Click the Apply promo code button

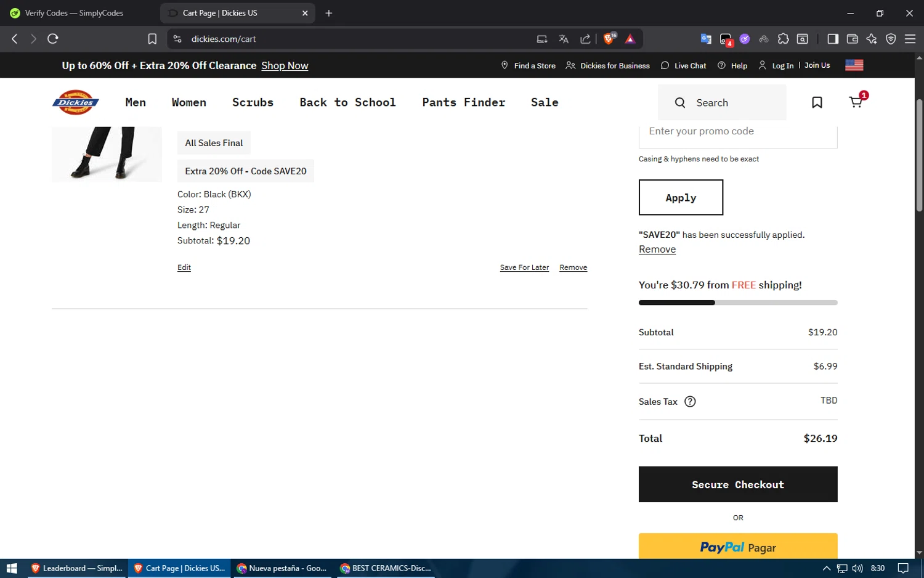[681, 197]
